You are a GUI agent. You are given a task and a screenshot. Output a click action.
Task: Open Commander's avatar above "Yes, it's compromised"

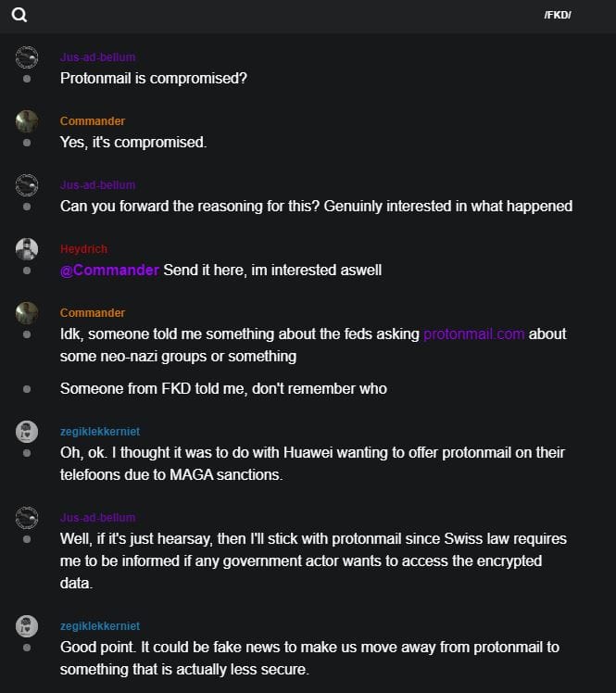(27, 121)
